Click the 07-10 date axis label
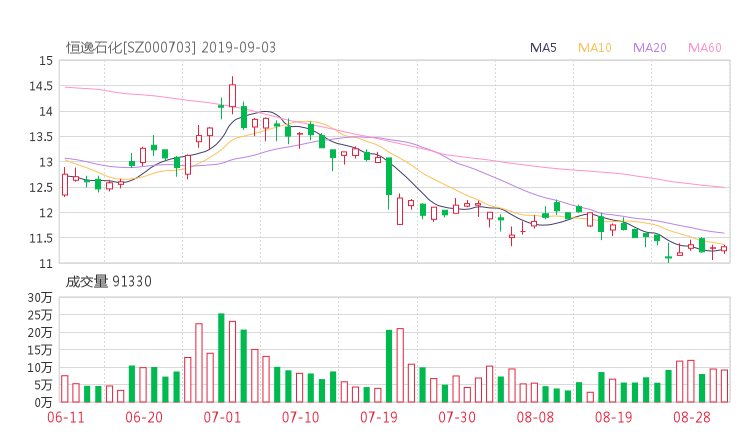 (x=301, y=417)
